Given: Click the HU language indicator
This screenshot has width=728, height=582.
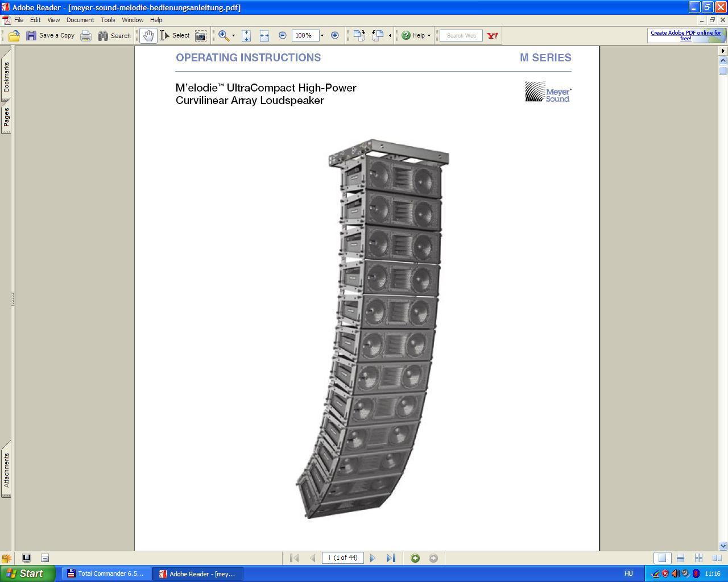Looking at the screenshot, I should [628, 573].
